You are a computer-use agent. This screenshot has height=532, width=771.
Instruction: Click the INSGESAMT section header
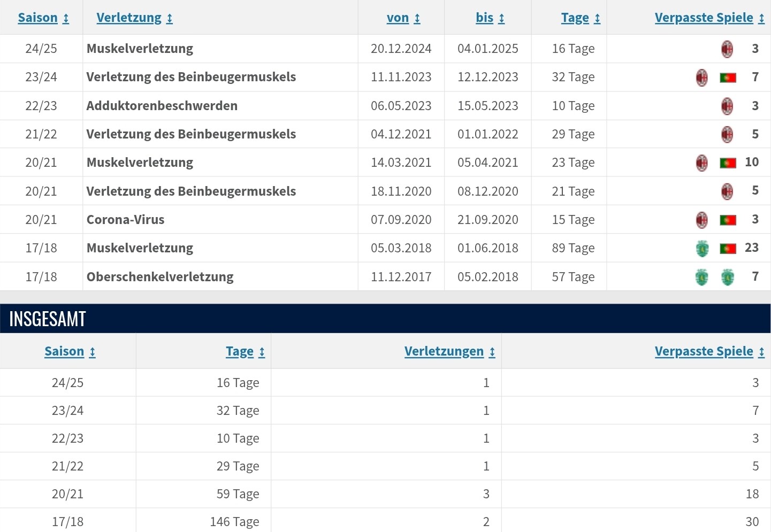(x=385, y=319)
